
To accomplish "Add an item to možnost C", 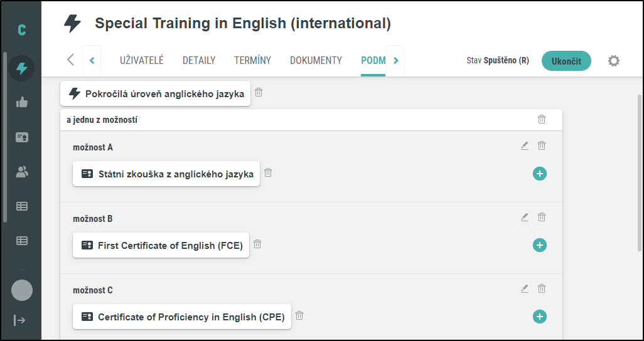I will pos(540,317).
